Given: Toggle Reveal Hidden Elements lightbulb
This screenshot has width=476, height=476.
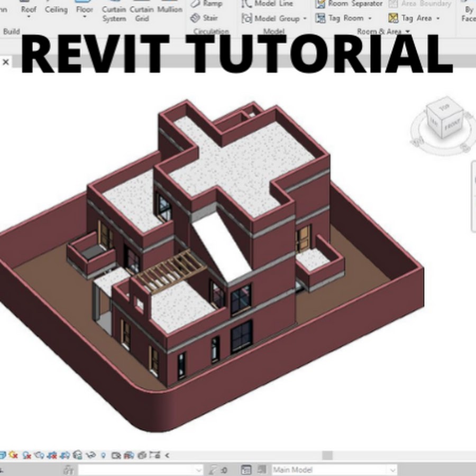Looking at the screenshot, I should click(x=104, y=455).
